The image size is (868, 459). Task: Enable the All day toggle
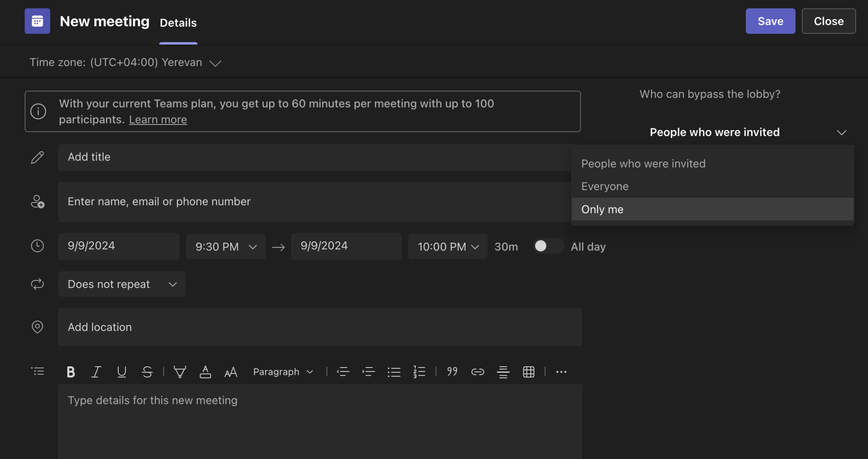click(x=548, y=246)
